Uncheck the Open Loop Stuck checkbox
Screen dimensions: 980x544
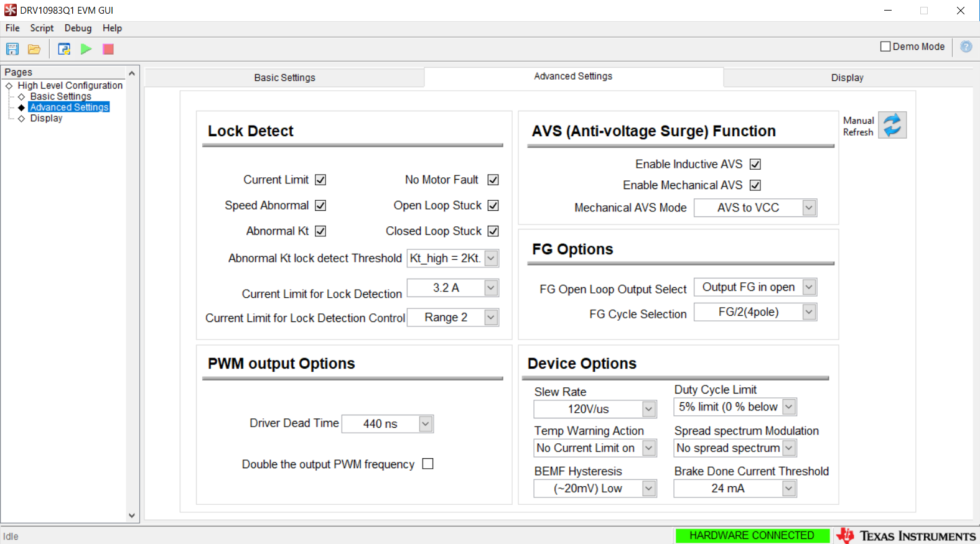493,205
